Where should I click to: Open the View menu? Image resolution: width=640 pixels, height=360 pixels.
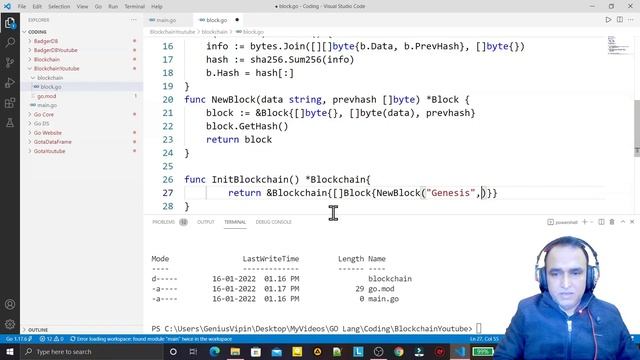pyautogui.click(x=82, y=7)
